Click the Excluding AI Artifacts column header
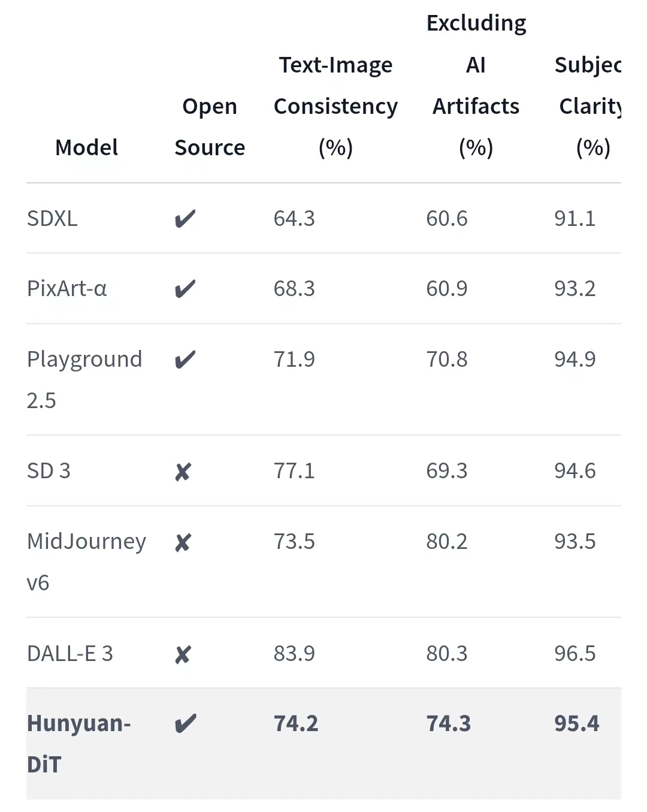Image resolution: width=647 pixels, height=812 pixels. coord(476,85)
